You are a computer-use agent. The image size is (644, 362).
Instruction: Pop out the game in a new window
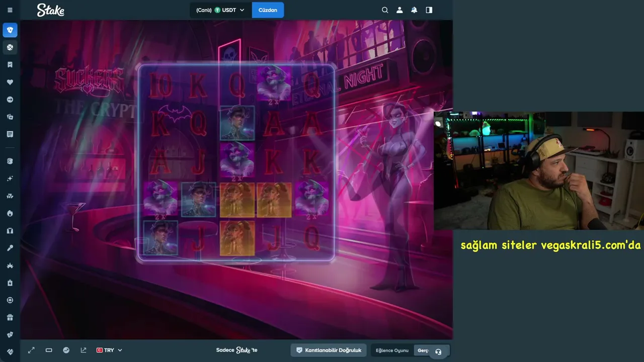pos(84,350)
